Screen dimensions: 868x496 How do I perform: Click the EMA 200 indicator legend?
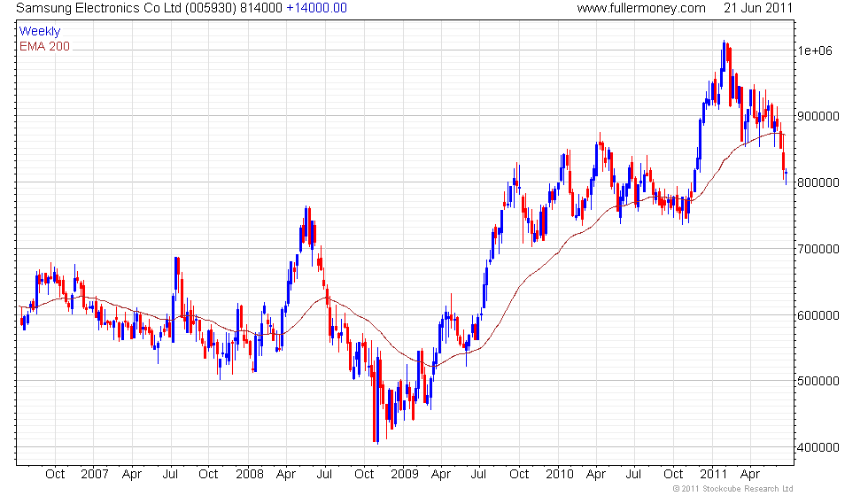pyautogui.click(x=44, y=46)
